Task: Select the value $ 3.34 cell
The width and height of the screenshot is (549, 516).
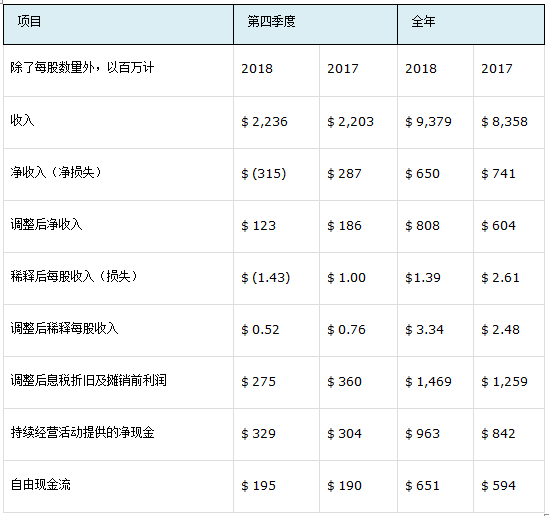Action: pos(424,330)
